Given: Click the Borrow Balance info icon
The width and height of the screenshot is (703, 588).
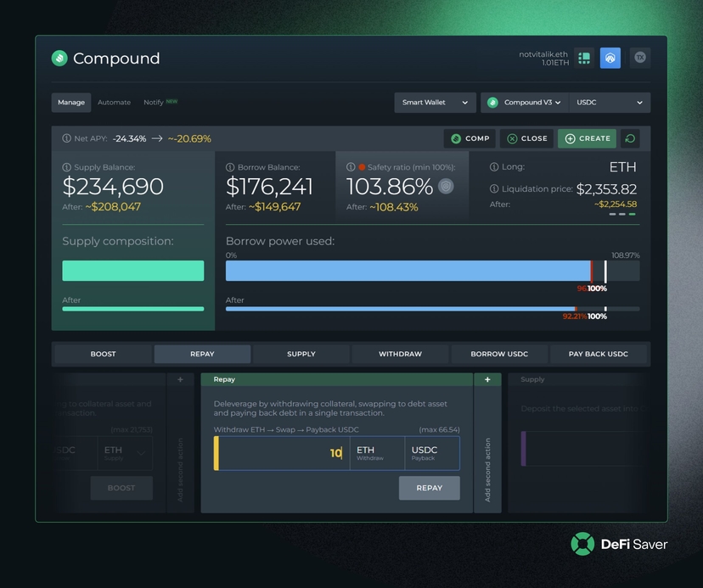Looking at the screenshot, I should 230,167.
